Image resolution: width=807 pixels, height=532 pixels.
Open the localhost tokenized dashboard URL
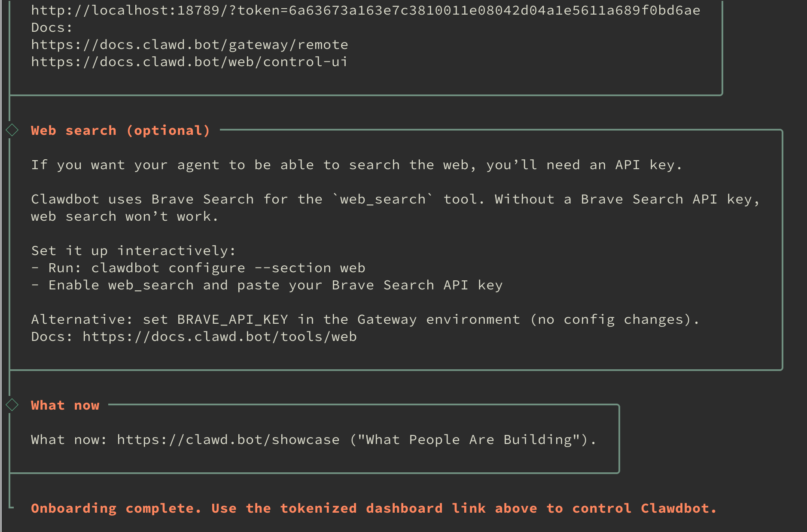coord(365,10)
